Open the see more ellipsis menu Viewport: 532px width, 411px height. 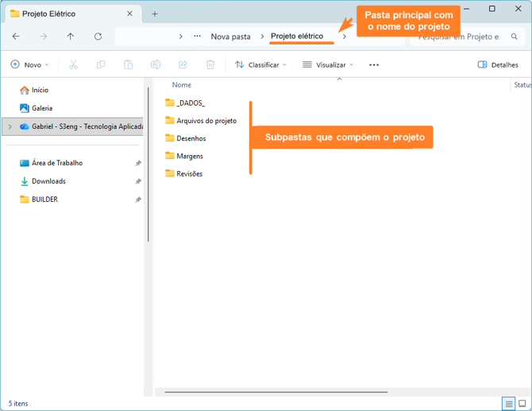(374, 64)
